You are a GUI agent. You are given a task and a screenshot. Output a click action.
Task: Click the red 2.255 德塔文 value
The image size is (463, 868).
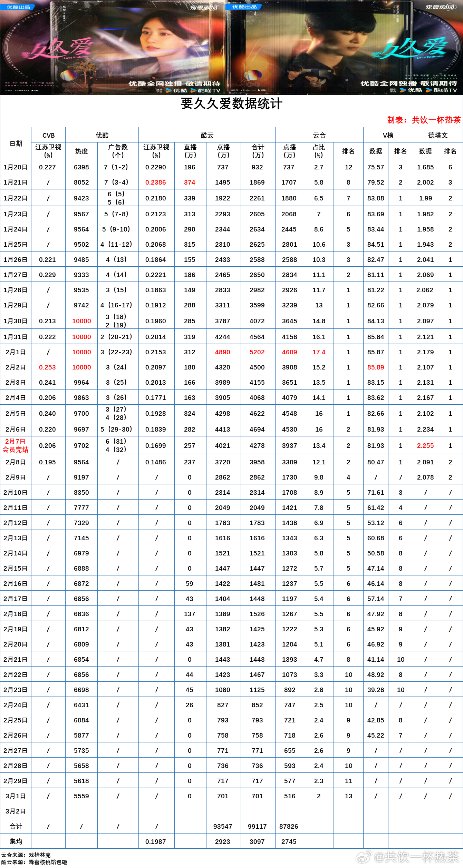pos(425,445)
